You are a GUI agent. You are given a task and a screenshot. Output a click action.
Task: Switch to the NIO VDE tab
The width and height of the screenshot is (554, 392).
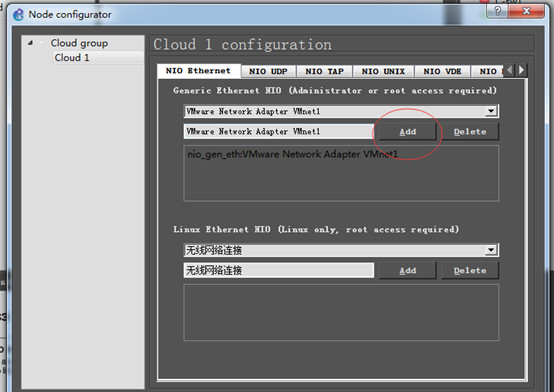443,71
